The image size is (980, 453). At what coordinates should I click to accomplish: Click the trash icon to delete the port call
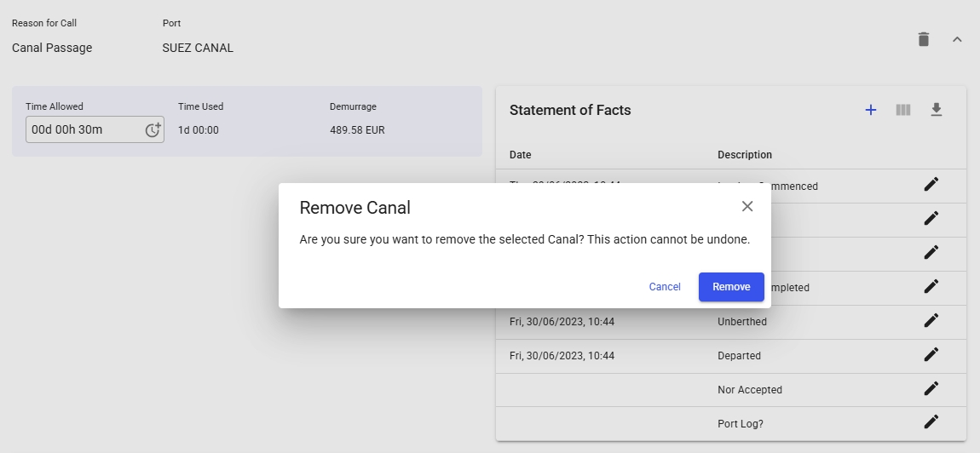(x=923, y=39)
